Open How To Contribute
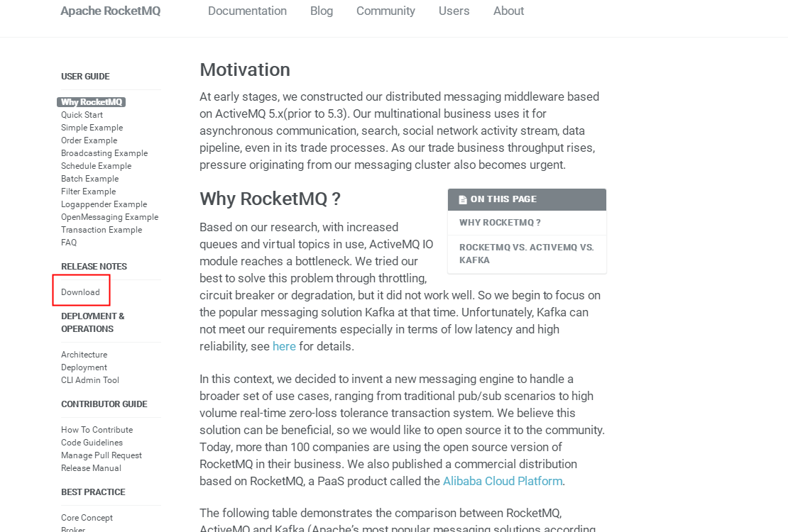This screenshot has width=788, height=532. [x=97, y=430]
